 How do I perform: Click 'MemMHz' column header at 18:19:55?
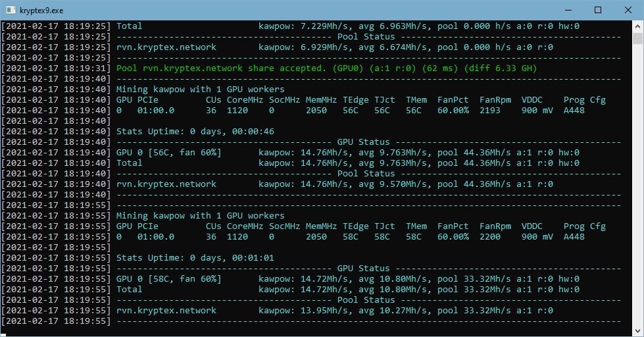tap(321, 226)
